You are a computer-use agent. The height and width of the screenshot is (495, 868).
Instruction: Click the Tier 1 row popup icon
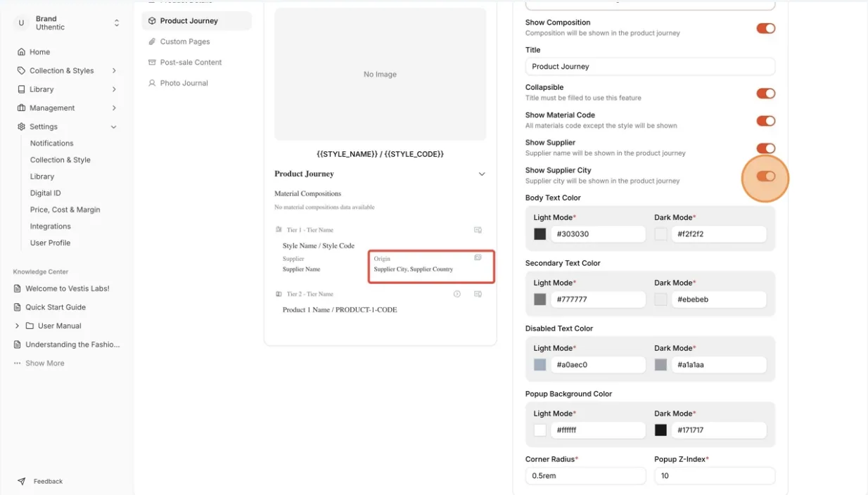[478, 230]
